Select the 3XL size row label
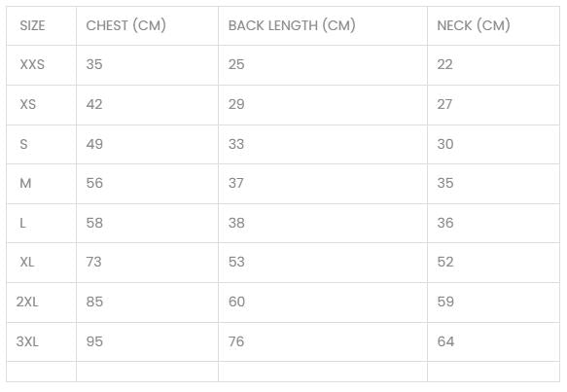 pos(27,341)
